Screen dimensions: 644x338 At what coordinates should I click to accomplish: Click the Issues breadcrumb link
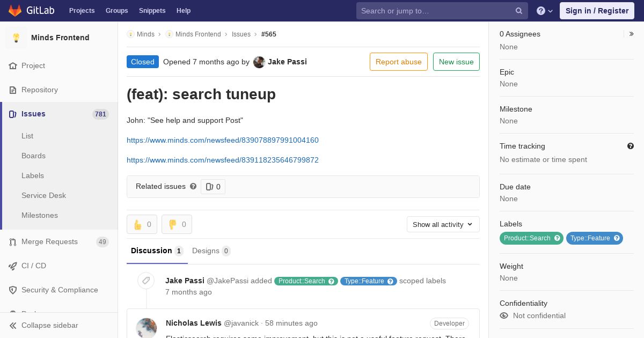pos(241,34)
